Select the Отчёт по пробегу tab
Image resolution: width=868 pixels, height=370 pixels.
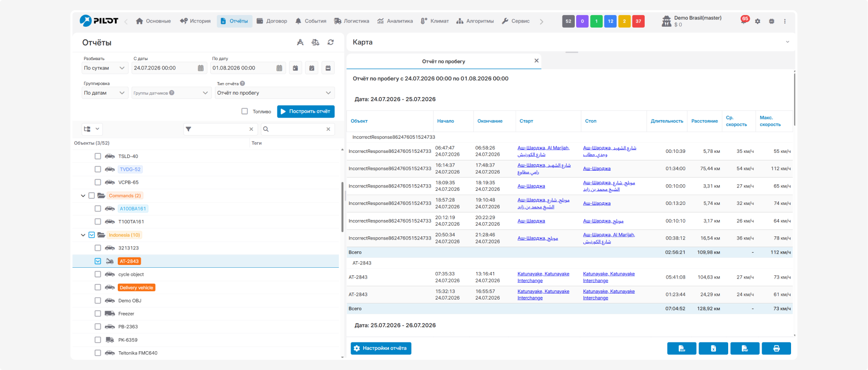click(x=443, y=61)
